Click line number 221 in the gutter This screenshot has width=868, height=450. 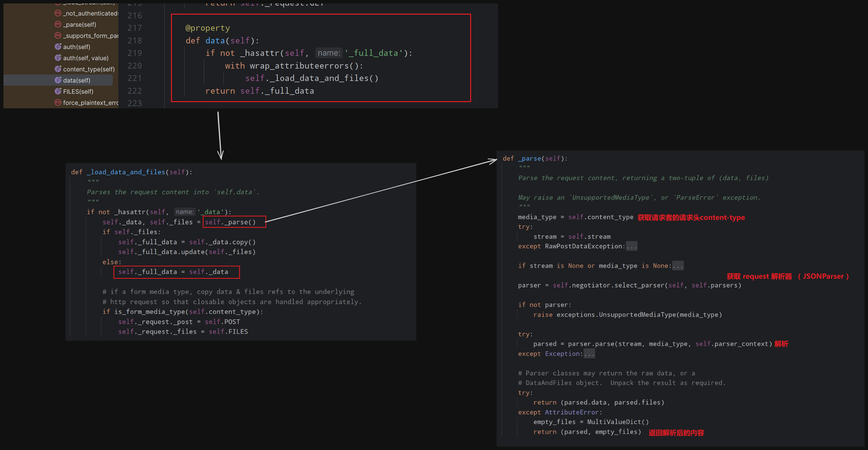[x=134, y=78]
